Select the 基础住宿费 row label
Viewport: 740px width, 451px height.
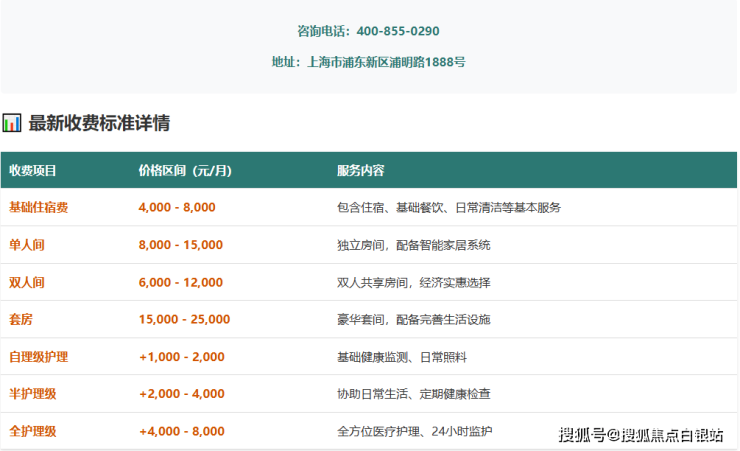pyautogui.click(x=38, y=207)
